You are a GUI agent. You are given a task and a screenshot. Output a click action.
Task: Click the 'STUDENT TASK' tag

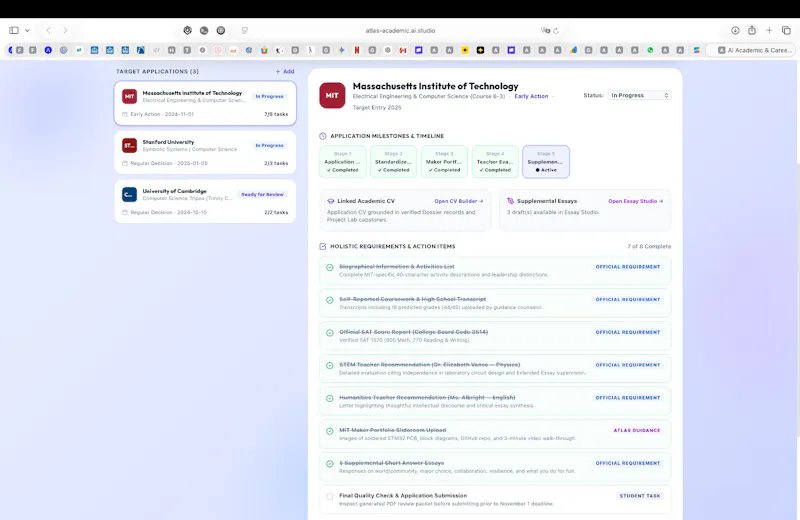(x=640, y=496)
